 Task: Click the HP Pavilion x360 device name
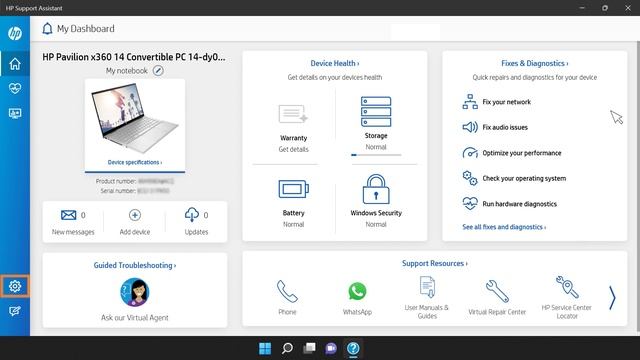[134, 57]
